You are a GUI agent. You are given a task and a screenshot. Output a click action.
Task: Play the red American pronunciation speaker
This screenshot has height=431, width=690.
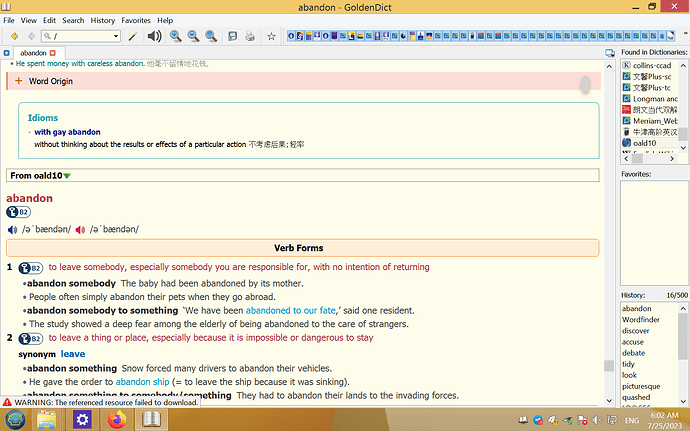(80, 230)
